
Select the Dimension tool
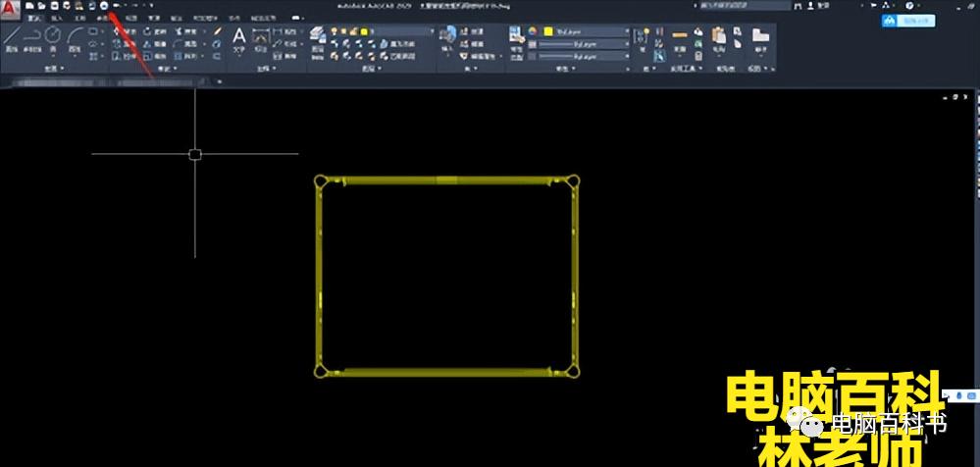(x=261, y=40)
